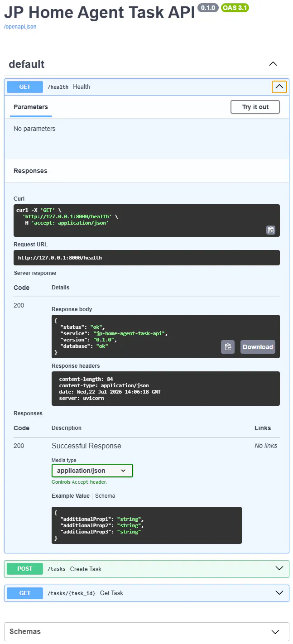The height and width of the screenshot is (644, 293).
Task: Open the /openapi.json link
Action: pos(20,27)
